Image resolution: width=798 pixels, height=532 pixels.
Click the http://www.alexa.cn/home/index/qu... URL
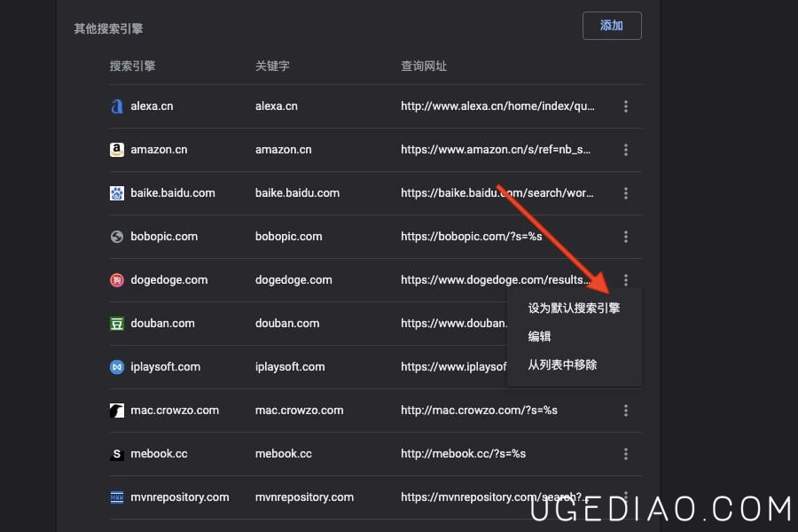click(x=497, y=106)
